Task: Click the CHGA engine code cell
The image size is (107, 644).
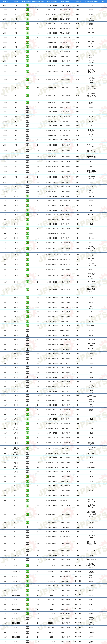Action: point(92,196)
